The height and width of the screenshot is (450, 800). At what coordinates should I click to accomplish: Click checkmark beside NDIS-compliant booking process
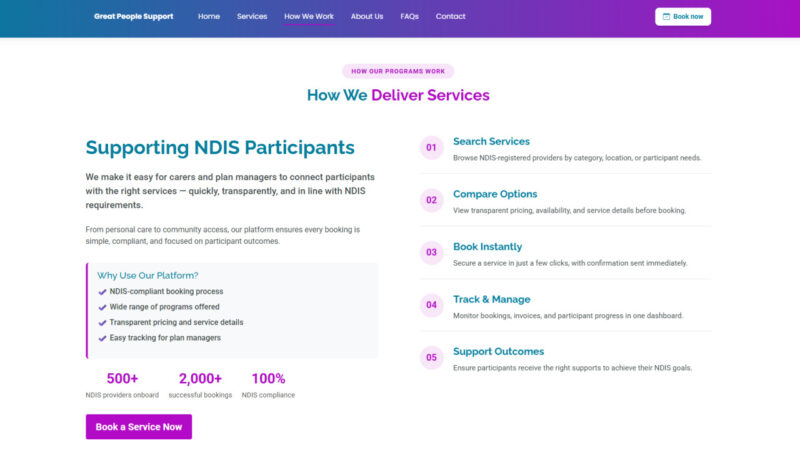click(x=102, y=292)
